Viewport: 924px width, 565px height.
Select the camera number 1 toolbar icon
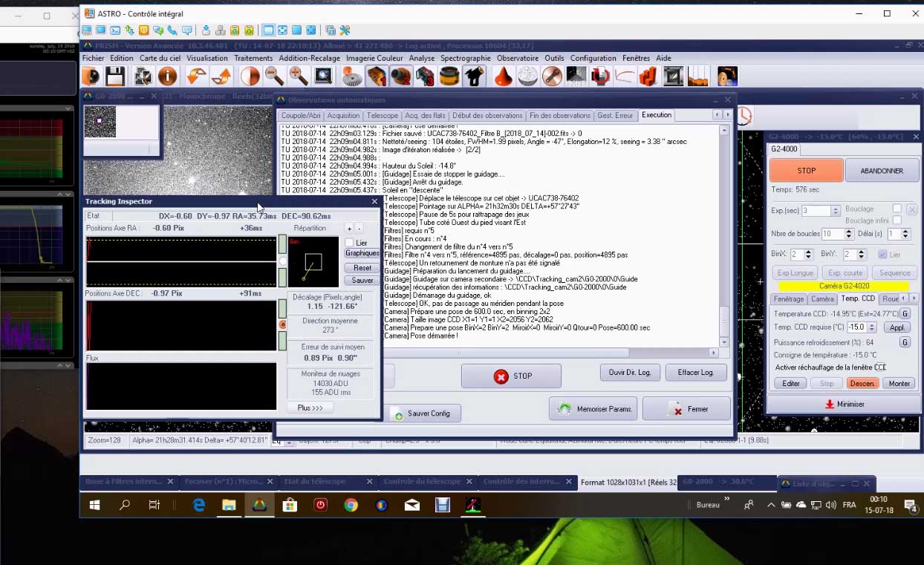[x=377, y=76]
